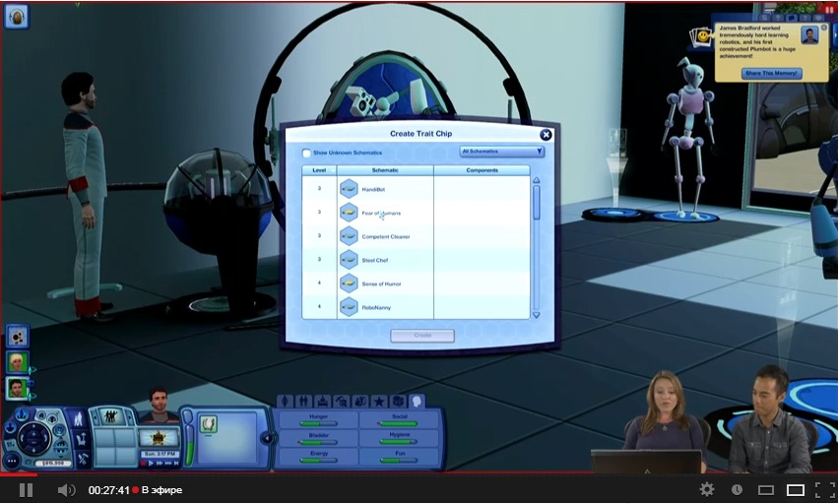Image resolution: width=838 pixels, height=504 pixels.
Task: Click the gold star career icon
Action: pyautogui.click(x=159, y=438)
